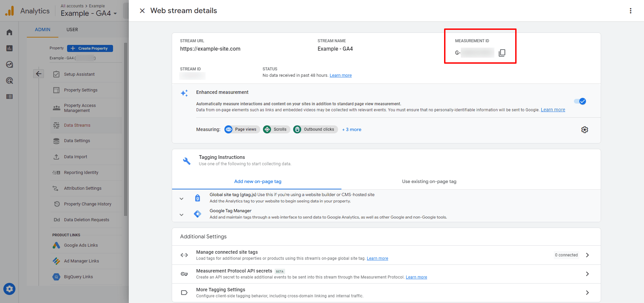Open Enhanced measurement gear settings
The height and width of the screenshot is (303, 644).
click(585, 130)
